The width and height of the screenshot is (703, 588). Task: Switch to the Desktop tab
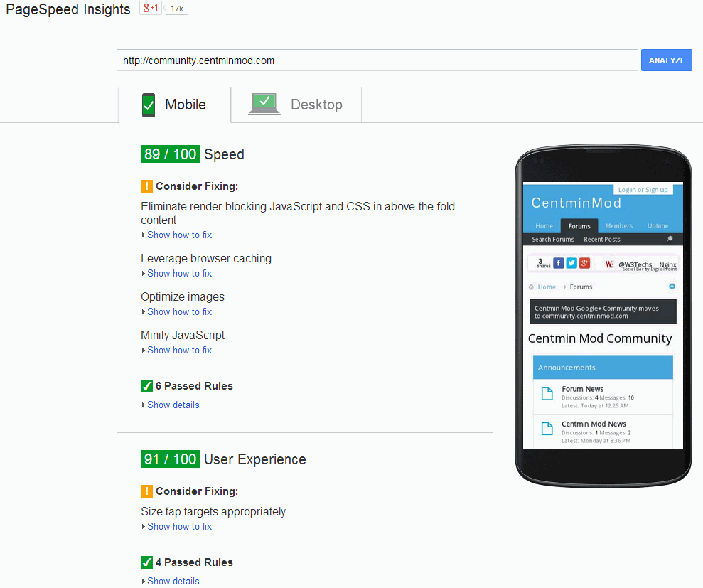click(296, 105)
